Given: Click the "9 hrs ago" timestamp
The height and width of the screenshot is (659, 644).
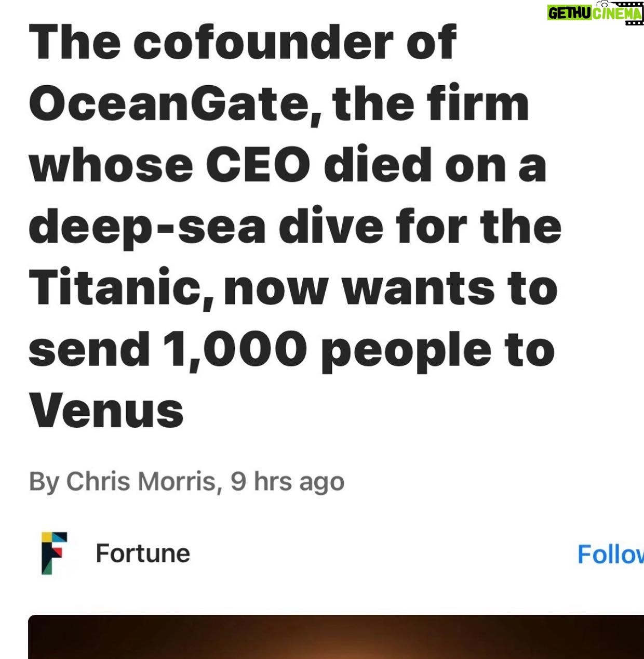Looking at the screenshot, I should tap(287, 482).
